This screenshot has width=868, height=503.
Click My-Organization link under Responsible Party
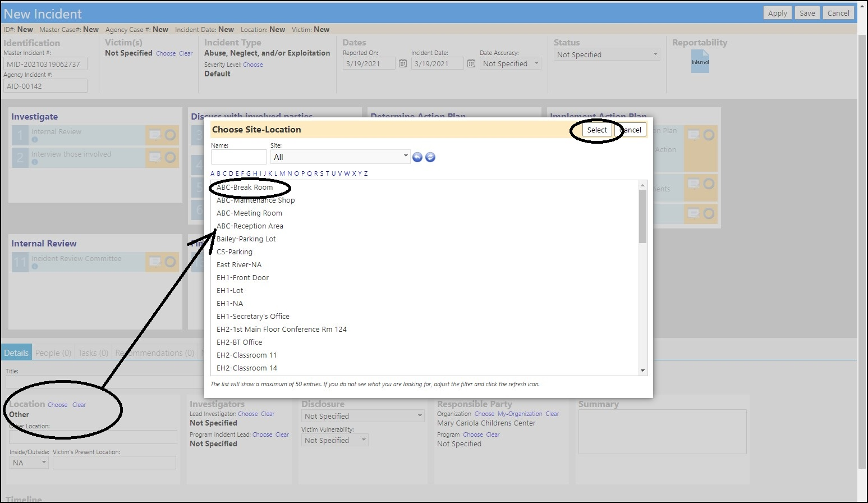[520, 414]
